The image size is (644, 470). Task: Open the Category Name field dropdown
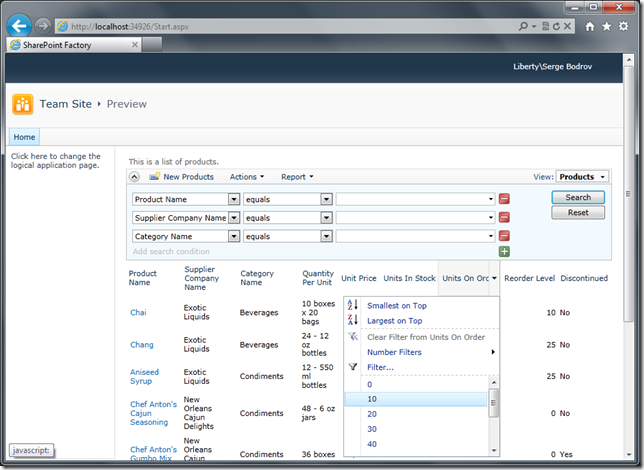234,236
